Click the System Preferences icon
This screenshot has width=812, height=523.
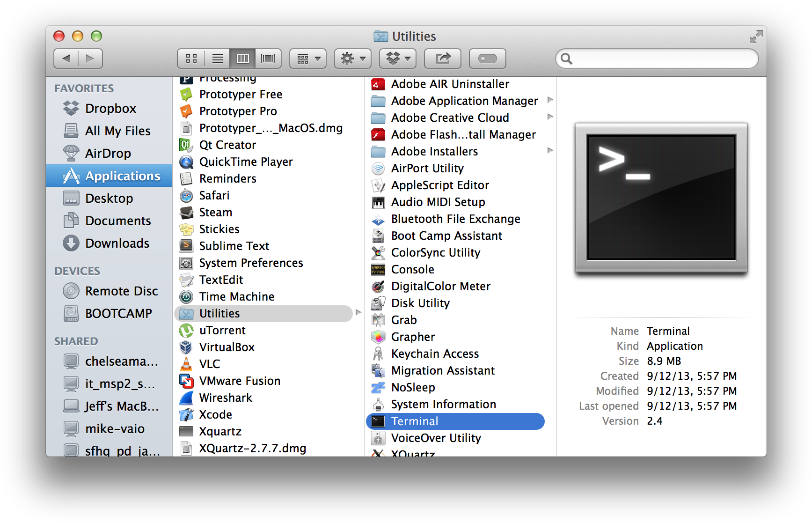186,263
